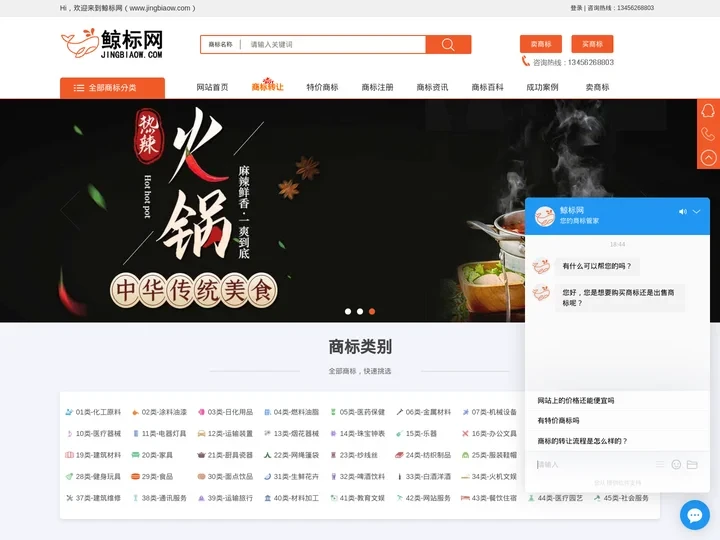Open category 19类-建筑材料
The width and height of the screenshot is (720, 540).
point(93,455)
